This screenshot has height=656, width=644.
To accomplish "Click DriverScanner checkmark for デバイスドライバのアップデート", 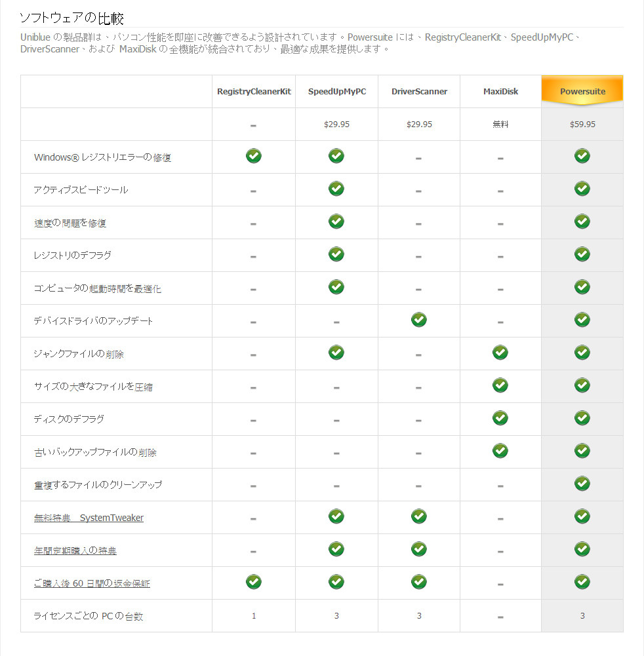I will pos(418,320).
